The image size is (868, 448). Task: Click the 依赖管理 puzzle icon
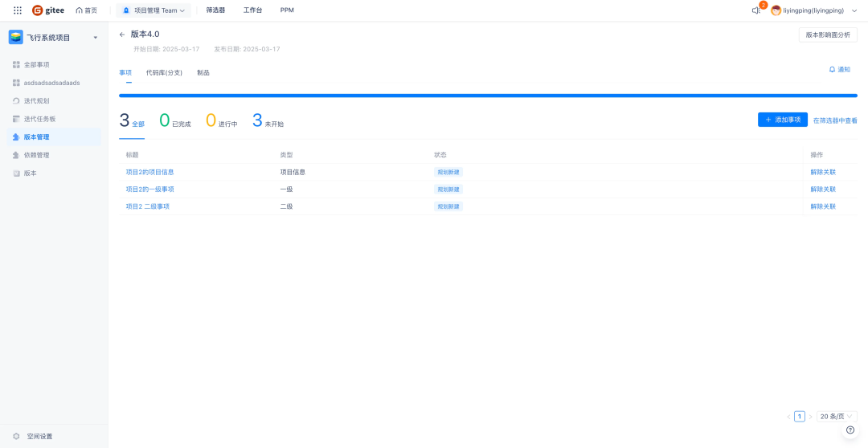[17, 156]
